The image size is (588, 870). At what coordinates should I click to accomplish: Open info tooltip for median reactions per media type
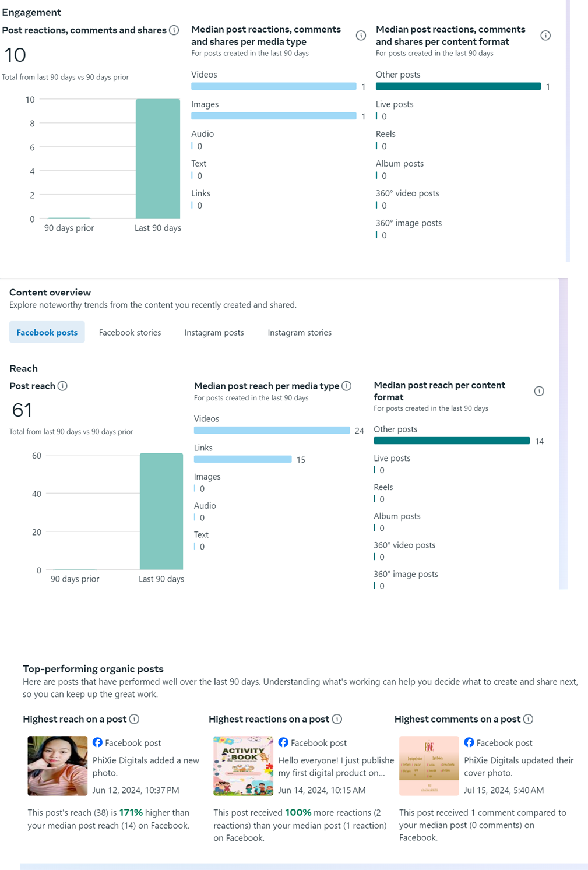(x=361, y=36)
